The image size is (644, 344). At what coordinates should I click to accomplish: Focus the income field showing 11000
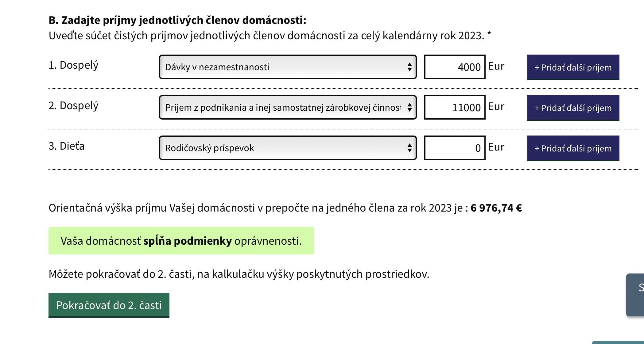click(454, 107)
